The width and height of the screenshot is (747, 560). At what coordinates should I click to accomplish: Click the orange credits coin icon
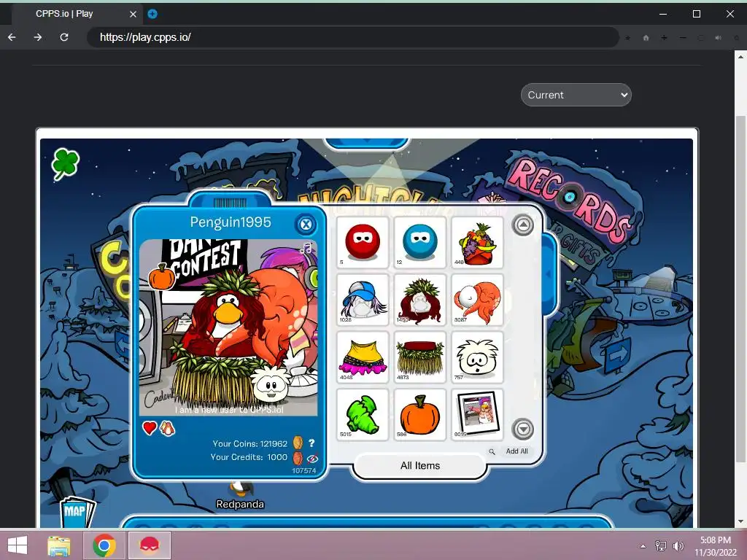point(298,458)
